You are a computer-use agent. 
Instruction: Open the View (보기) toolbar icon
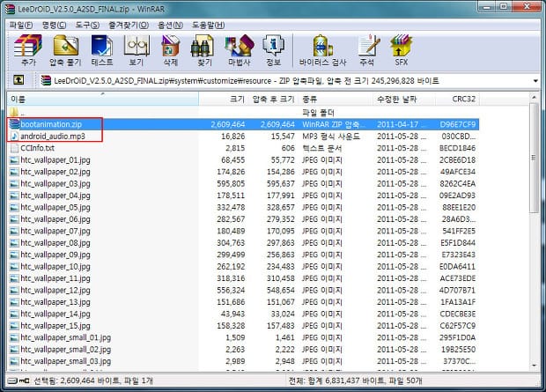[x=136, y=49]
